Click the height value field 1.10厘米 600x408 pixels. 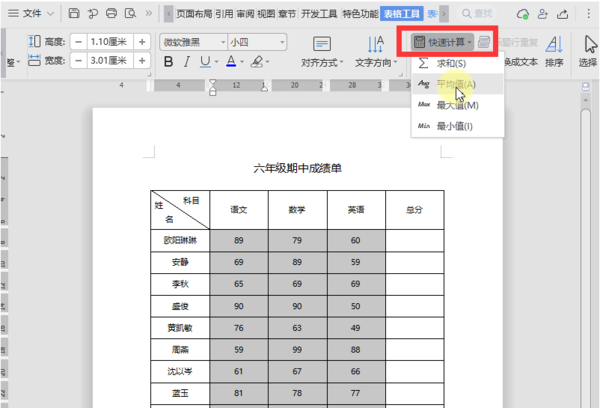110,42
